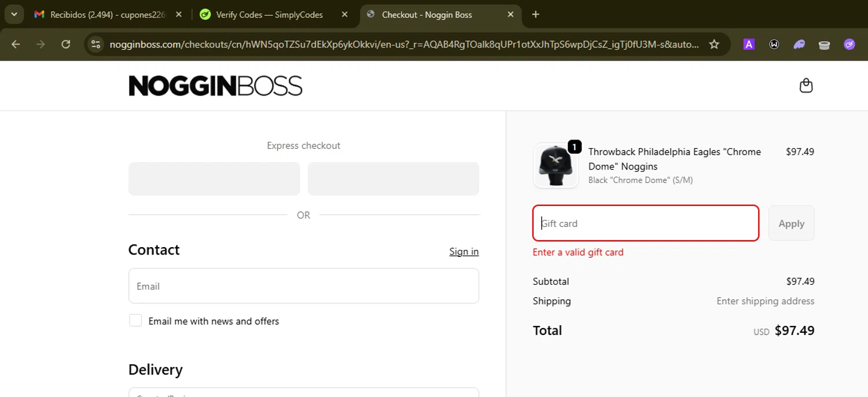Screen dimensions: 868x397
Task: Go back using browser back arrow
Action: 16,44
